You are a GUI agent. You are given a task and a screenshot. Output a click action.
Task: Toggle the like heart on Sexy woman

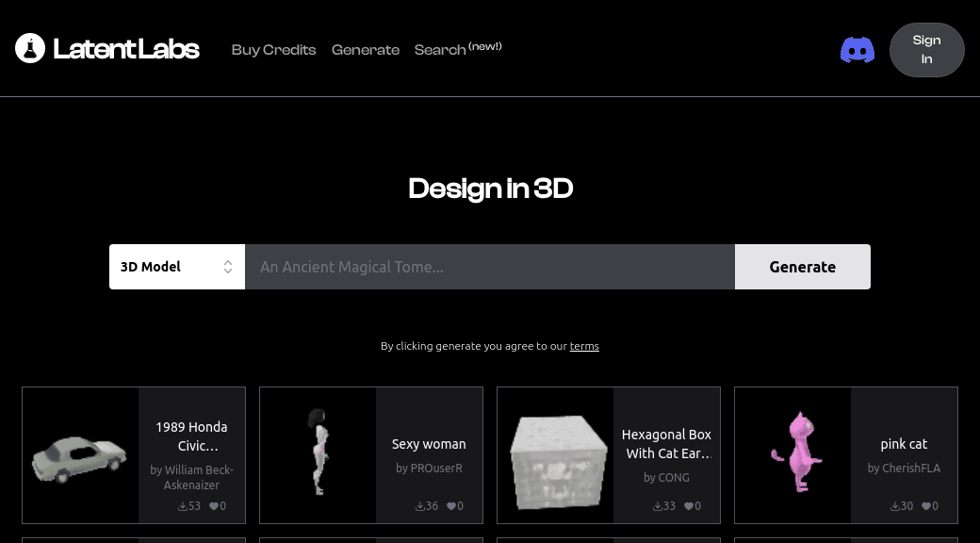point(450,505)
